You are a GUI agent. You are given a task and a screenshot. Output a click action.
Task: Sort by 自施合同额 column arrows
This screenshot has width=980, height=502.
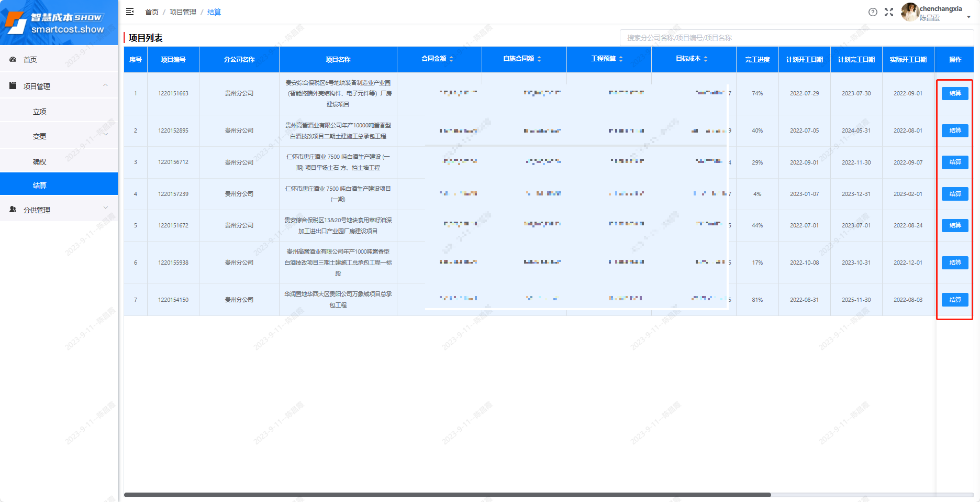tap(539, 59)
